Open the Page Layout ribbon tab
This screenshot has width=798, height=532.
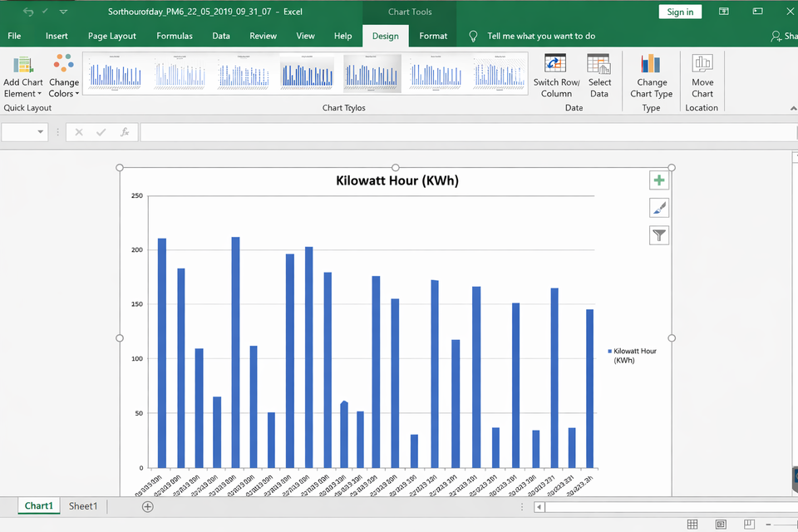tap(112, 36)
